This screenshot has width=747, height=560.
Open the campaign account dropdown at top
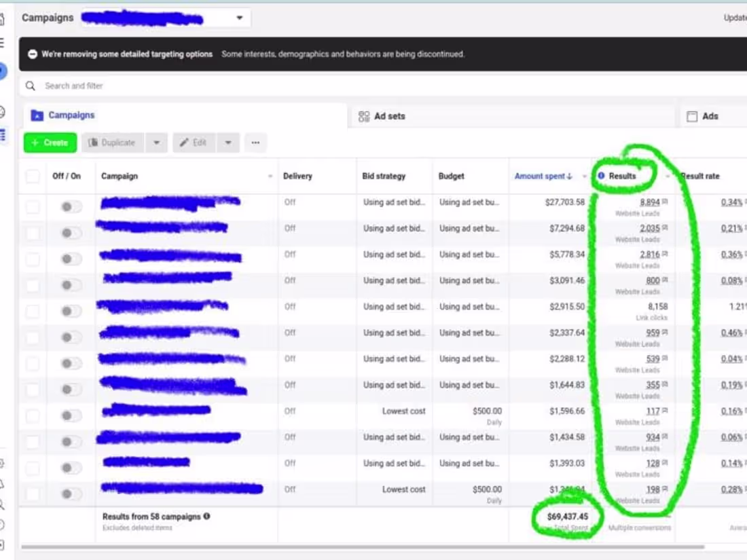pyautogui.click(x=239, y=17)
